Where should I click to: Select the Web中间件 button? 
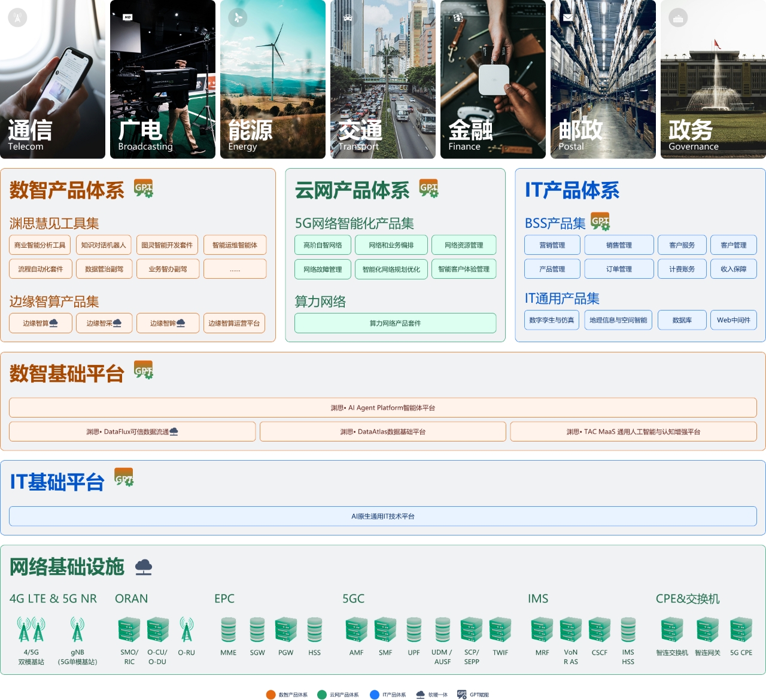point(734,320)
